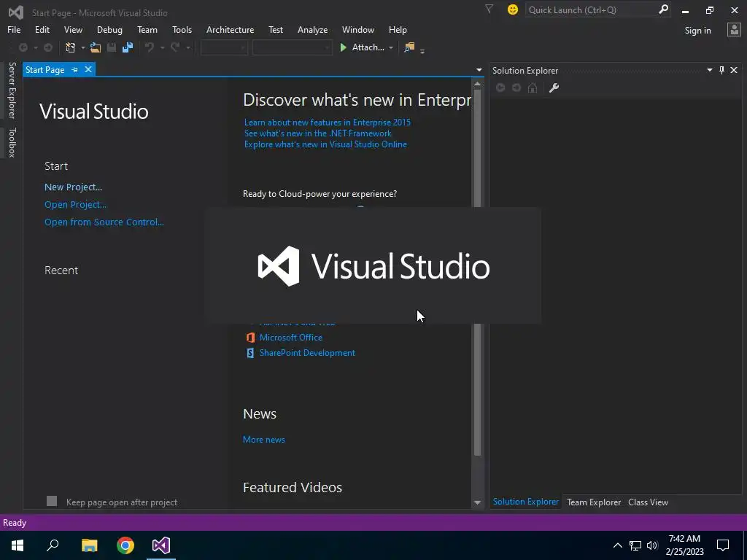Click Sign in at top right
The image size is (747, 560).
coord(697,31)
